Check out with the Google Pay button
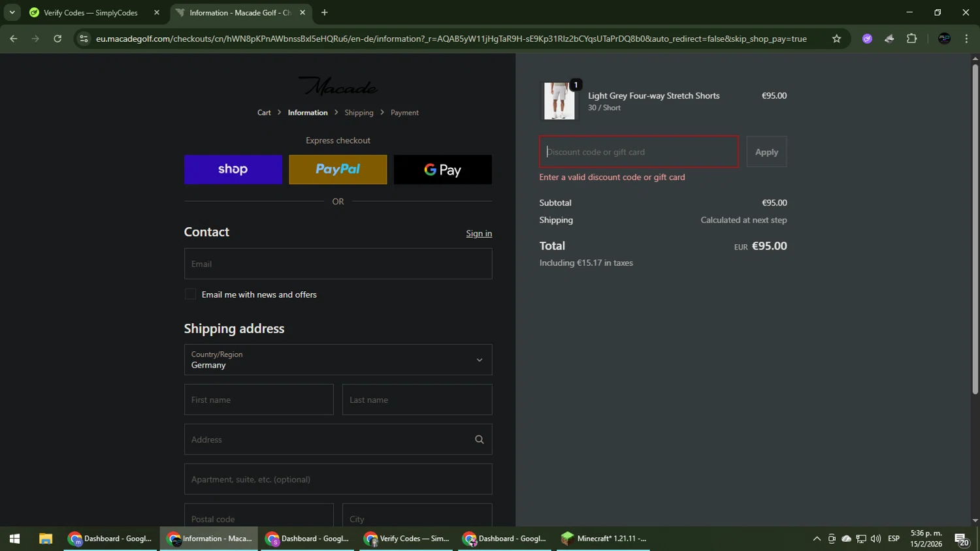Viewport: 980px width, 551px height. 443,169
